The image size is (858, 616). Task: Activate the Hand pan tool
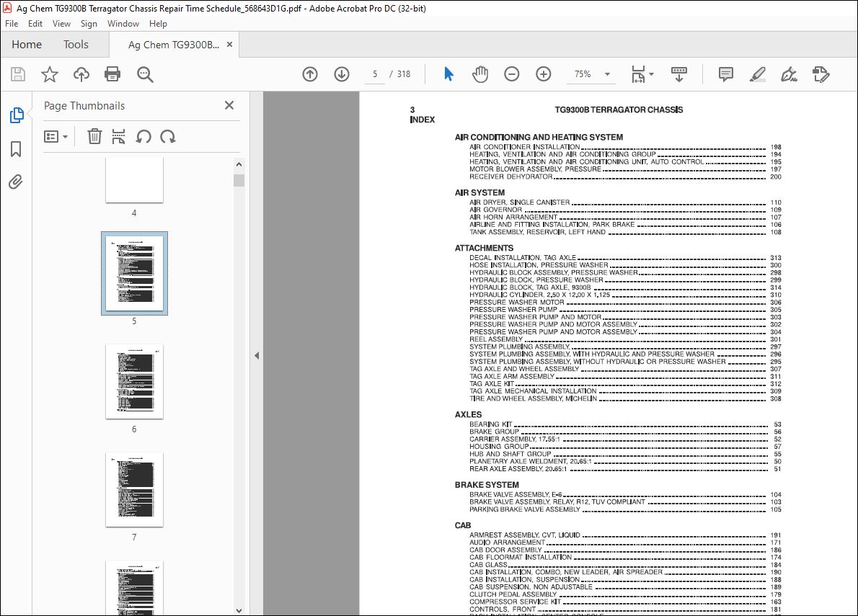point(480,74)
